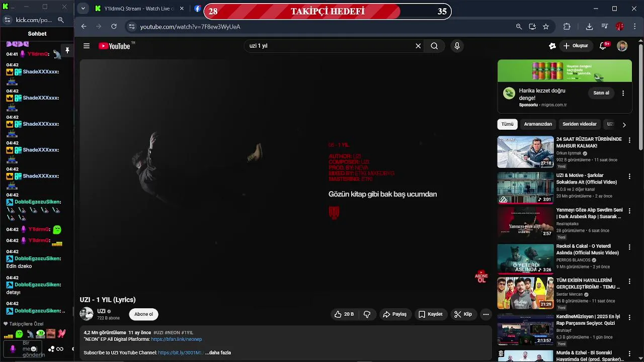Open options for KendineMüzisyen 2025 video
The height and width of the screenshot is (362, 644).
(x=629, y=318)
